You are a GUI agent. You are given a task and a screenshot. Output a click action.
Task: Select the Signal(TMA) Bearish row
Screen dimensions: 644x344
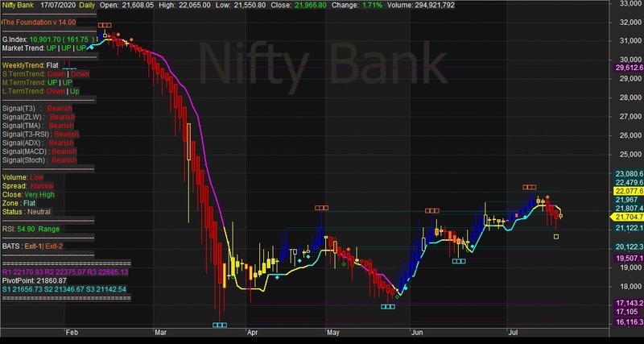click(38, 126)
